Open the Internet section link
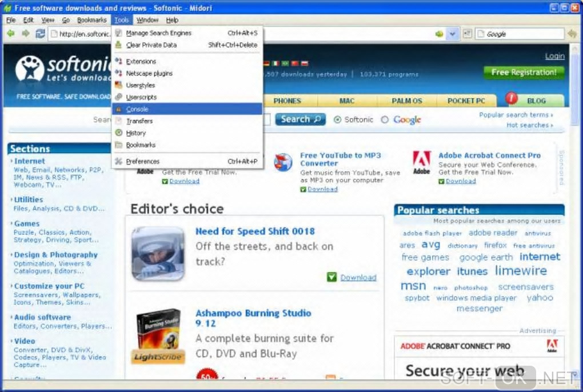Image resolution: width=583 pixels, height=392 pixels. [x=29, y=161]
